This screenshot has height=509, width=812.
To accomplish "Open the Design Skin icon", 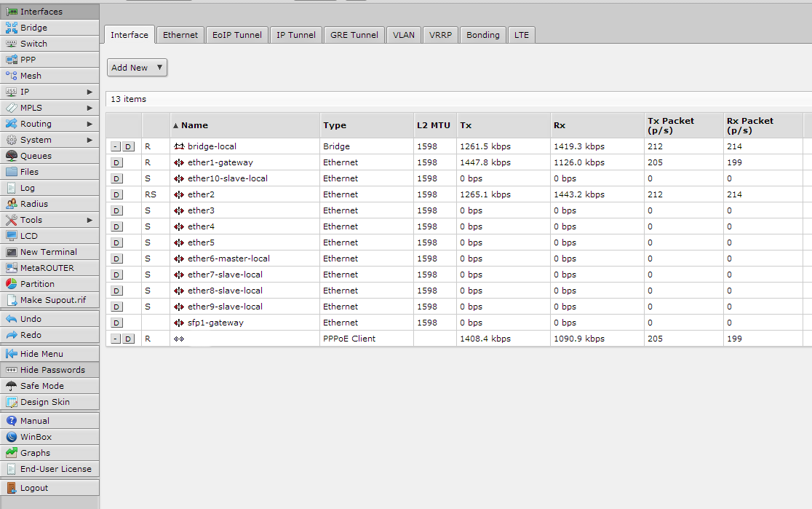I will tap(12, 402).
